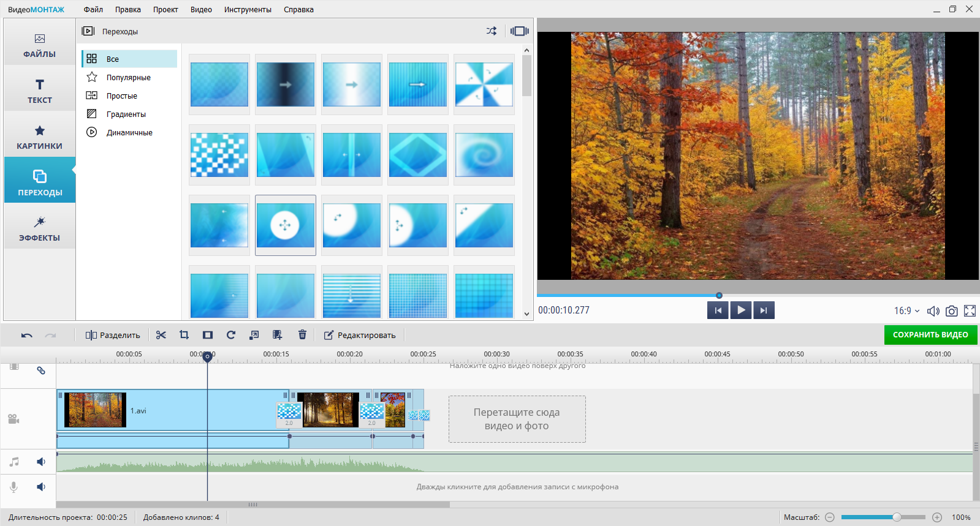Open the 16:9 aspect ratio dropdown
Image resolution: width=980 pixels, height=526 pixels.
[906, 311]
